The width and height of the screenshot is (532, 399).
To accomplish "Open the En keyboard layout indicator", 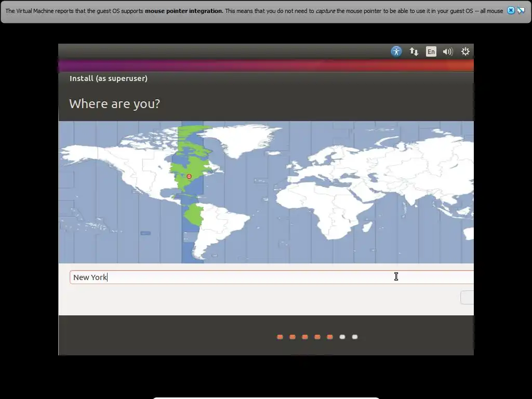I will tap(431, 51).
